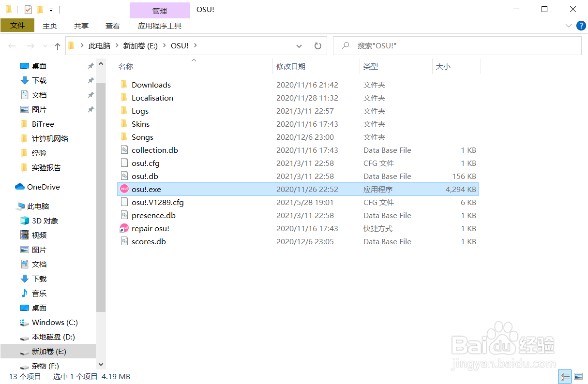Open 经验 folder in quick access
Viewport: 588px width, 384px height.
(x=33, y=153)
